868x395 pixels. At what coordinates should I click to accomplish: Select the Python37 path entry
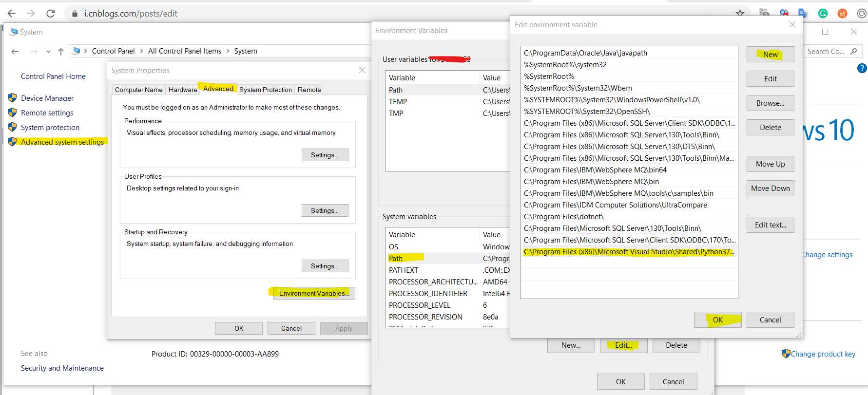629,252
